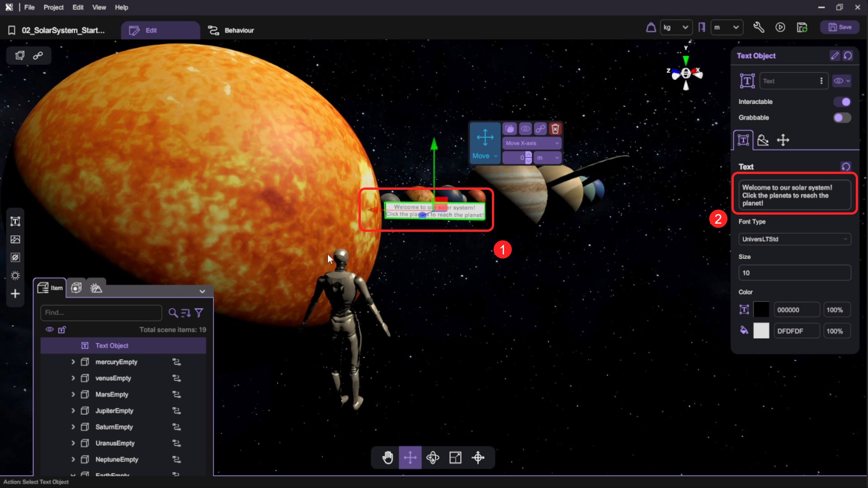Image resolution: width=868 pixels, height=488 pixels.
Task: Click the Save button
Action: pos(840,27)
